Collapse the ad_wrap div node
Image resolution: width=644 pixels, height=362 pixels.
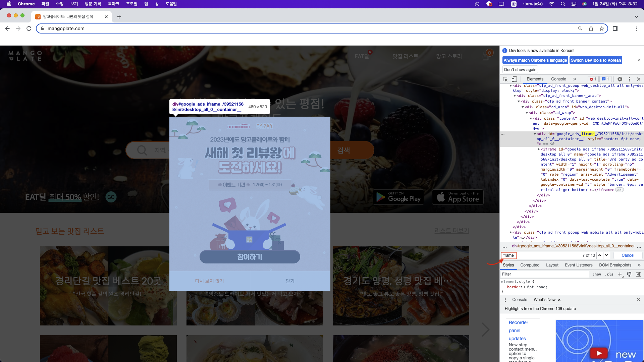[527, 113]
